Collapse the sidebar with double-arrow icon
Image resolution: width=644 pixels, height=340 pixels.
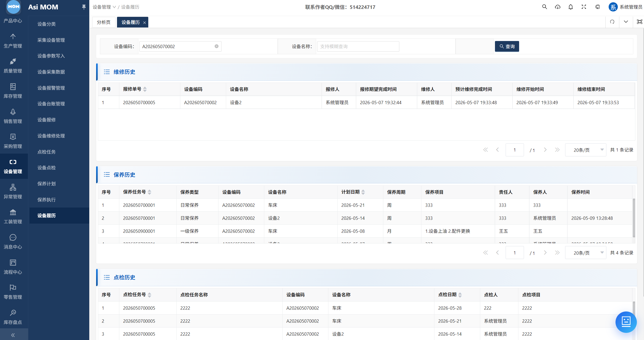point(13,335)
